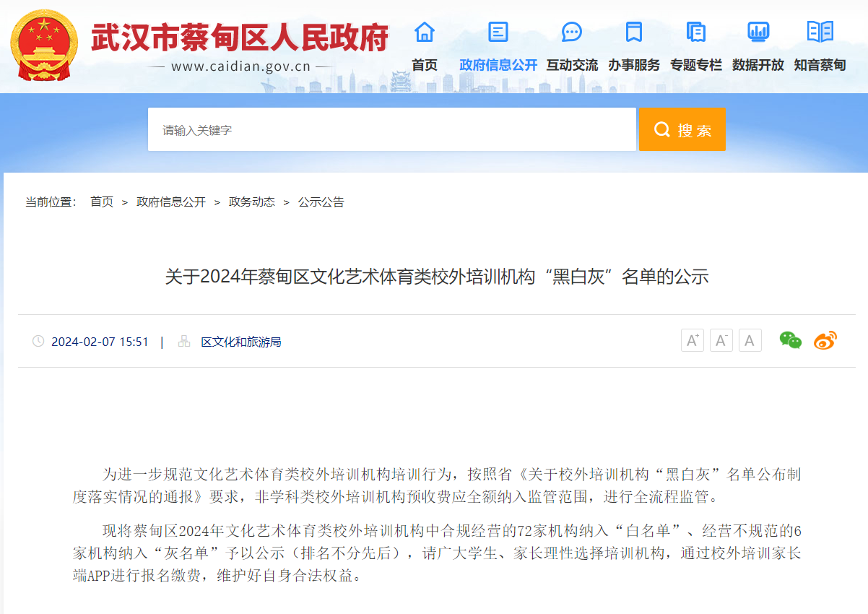The width and height of the screenshot is (868, 614).
Task: Open the 首页 navigation menu item
Action: (425, 65)
